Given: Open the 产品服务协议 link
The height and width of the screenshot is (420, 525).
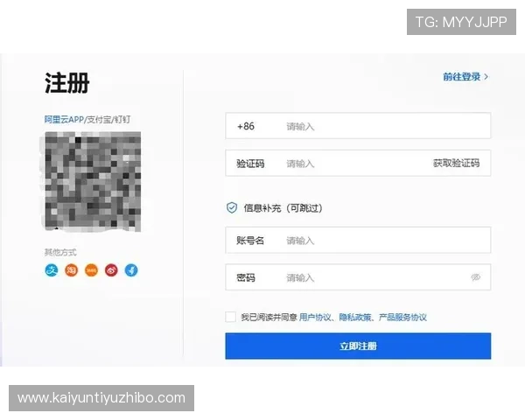Looking at the screenshot, I should [x=402, y=317].
